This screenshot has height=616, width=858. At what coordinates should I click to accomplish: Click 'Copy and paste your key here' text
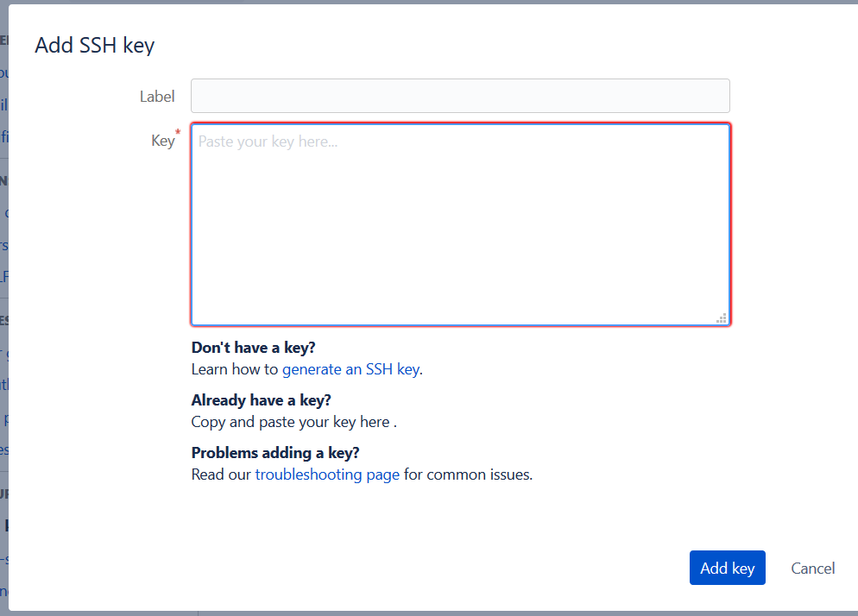click(290, 422)
